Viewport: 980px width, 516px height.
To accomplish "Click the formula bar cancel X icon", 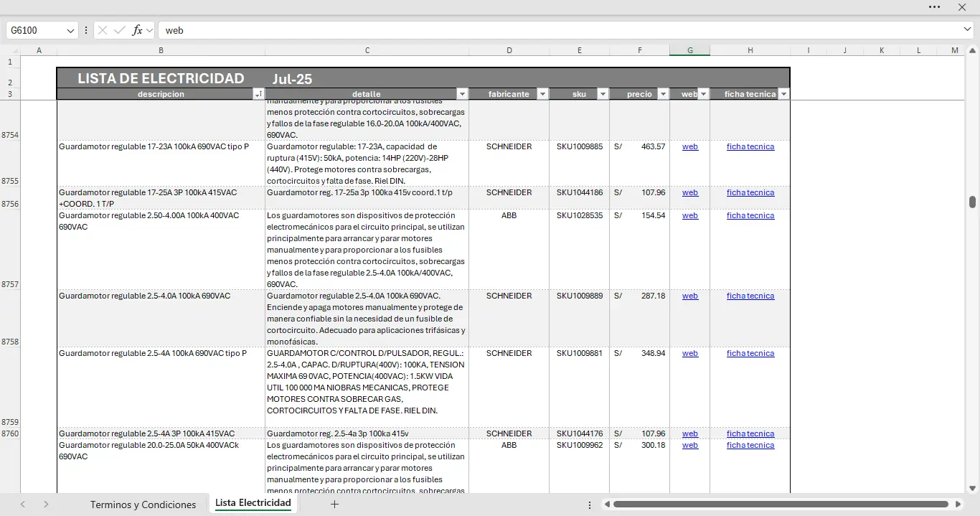I will point(103,30).
